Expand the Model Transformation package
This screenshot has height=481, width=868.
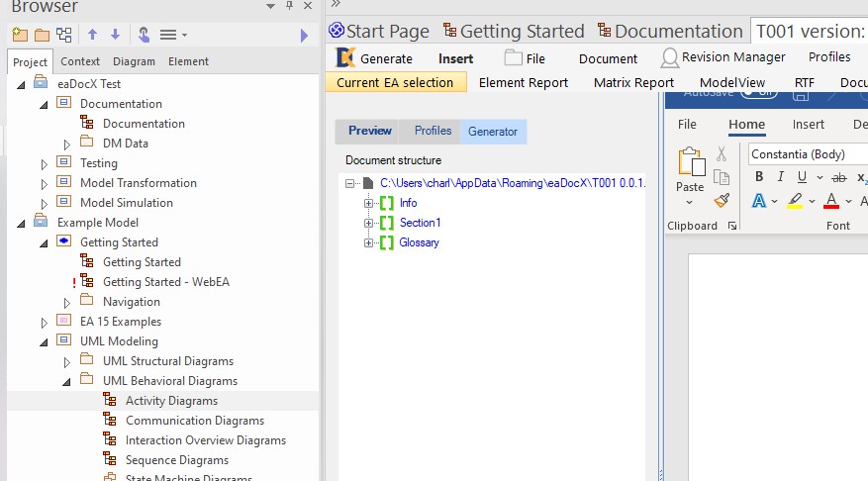point(45,184)
